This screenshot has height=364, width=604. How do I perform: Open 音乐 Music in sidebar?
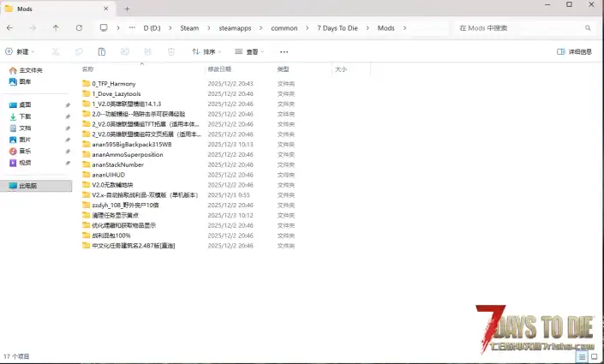point(20,151)
